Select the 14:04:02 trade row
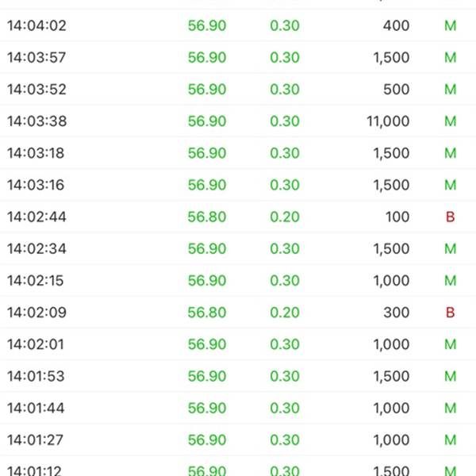The width and height of the screenshot is (476, 476). 238,25
